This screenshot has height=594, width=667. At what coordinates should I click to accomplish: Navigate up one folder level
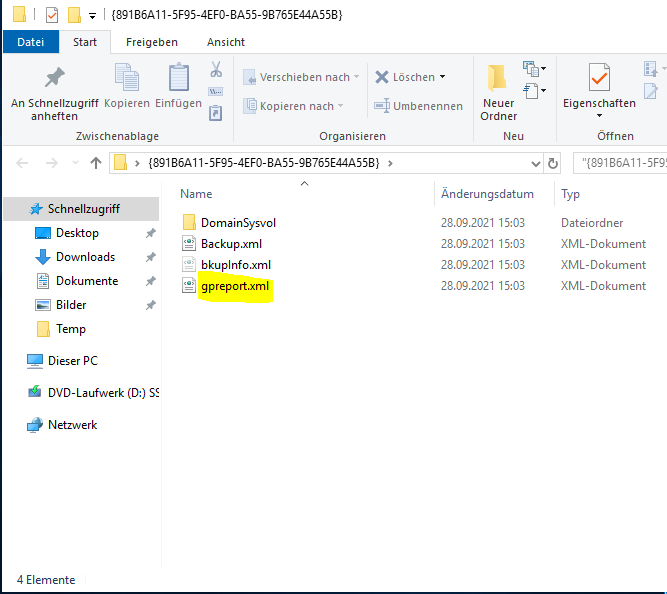point(96,163)
